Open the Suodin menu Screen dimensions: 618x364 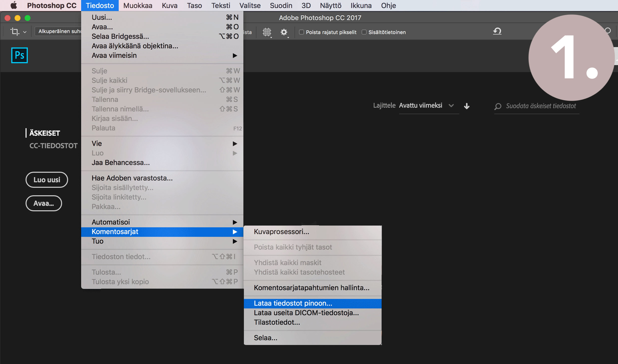(281, 5)
